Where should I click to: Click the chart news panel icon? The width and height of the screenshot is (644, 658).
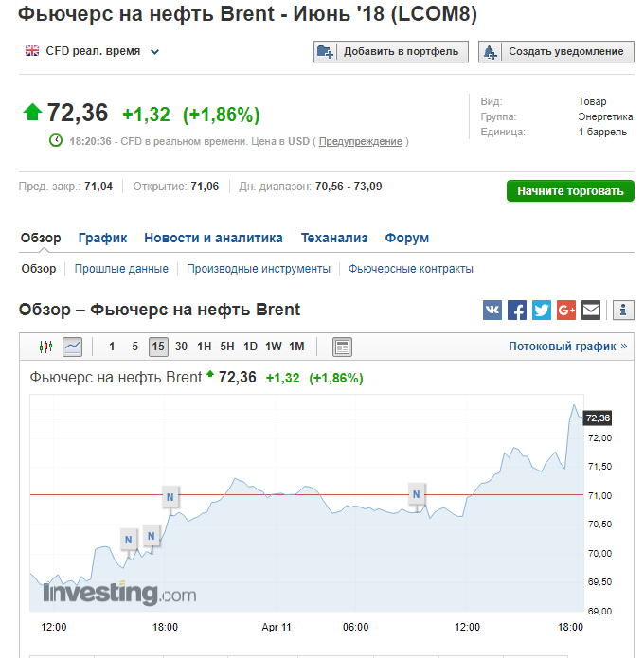[342, 347]
